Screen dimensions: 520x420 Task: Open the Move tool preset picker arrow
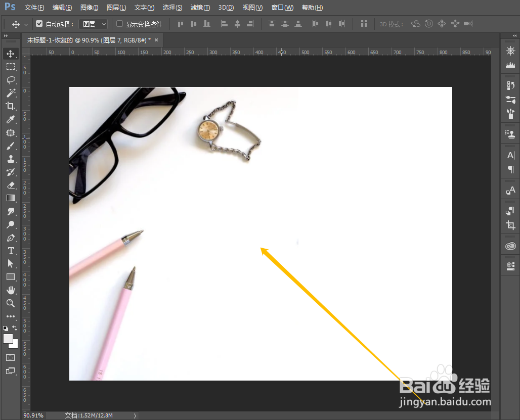click(x=26, y=24)
